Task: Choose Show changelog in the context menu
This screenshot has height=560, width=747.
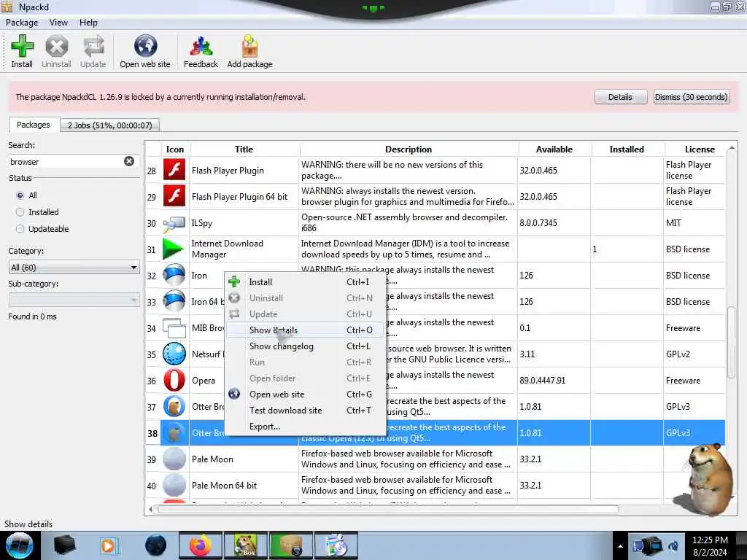Action: click(x=305, y=346)
